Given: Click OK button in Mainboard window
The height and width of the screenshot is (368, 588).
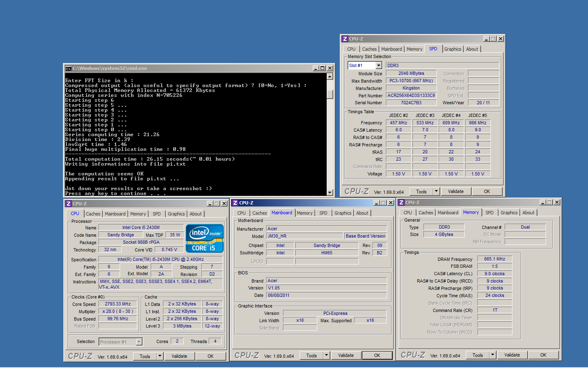Looking at the screenshot, I should pyautogui.click(x=377, y=355).
